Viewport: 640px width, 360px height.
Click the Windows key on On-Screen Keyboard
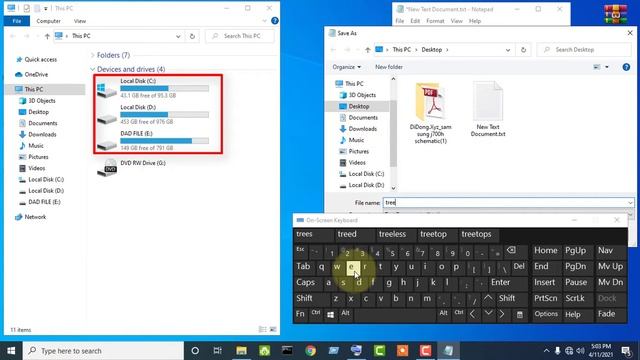click(330, 314)
